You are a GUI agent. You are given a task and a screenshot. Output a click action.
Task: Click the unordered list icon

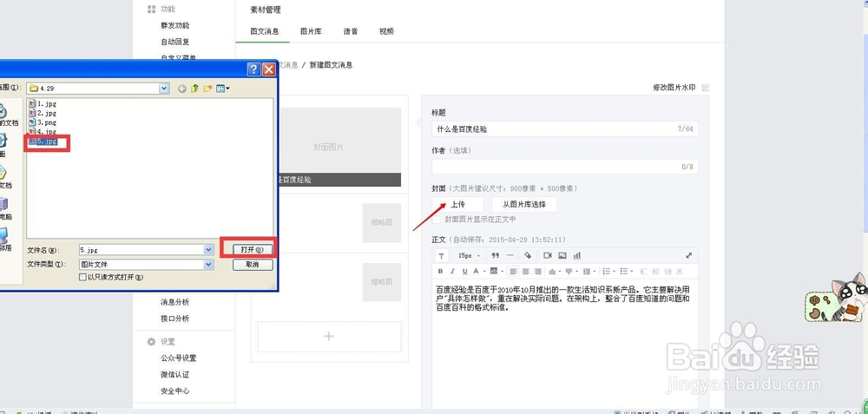[624, 271]
